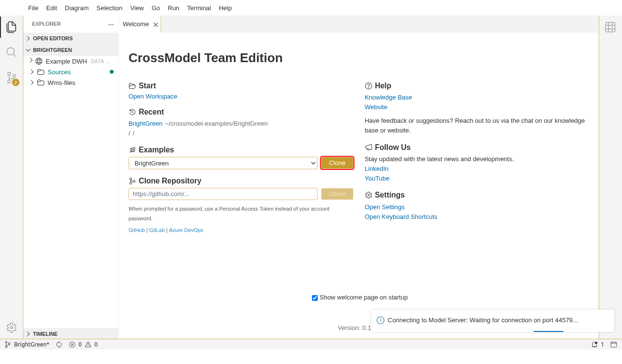Close the Welcome tab

click(155, 25)
